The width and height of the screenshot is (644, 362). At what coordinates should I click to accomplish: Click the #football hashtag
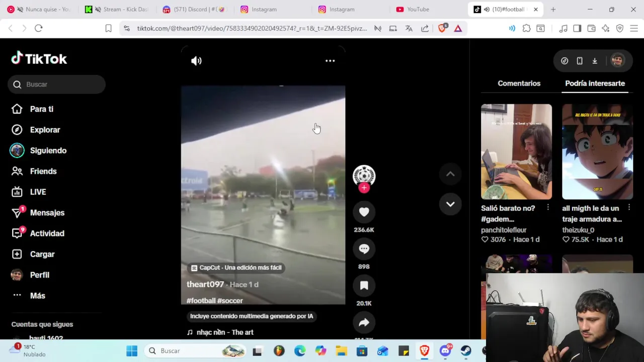[201, 301]
